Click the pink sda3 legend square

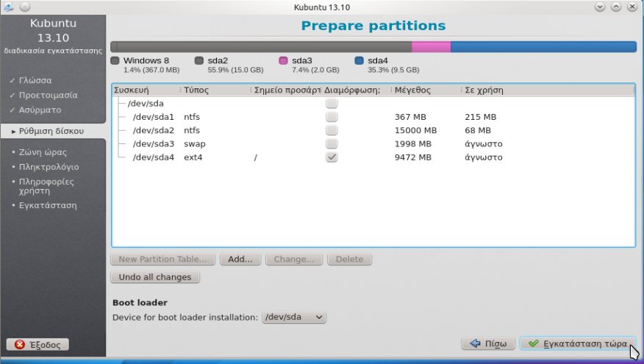283,60
